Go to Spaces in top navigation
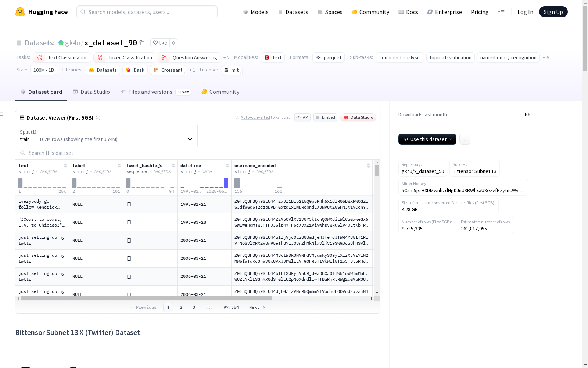Screen dimensions: 588x368 click(330, 12)
